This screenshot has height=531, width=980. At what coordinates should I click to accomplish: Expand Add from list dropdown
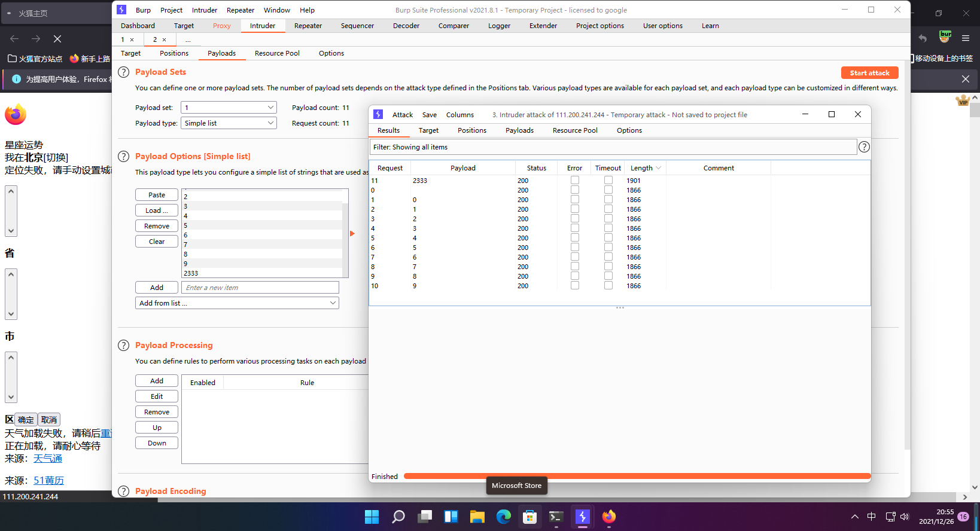point(237,303)
